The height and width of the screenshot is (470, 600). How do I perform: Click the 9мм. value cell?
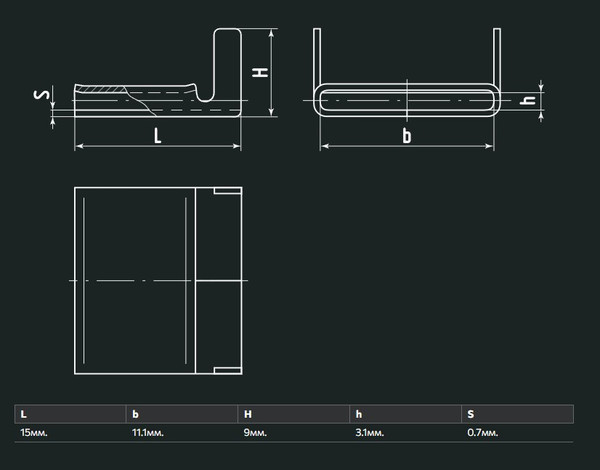click(x=255, y=431)
